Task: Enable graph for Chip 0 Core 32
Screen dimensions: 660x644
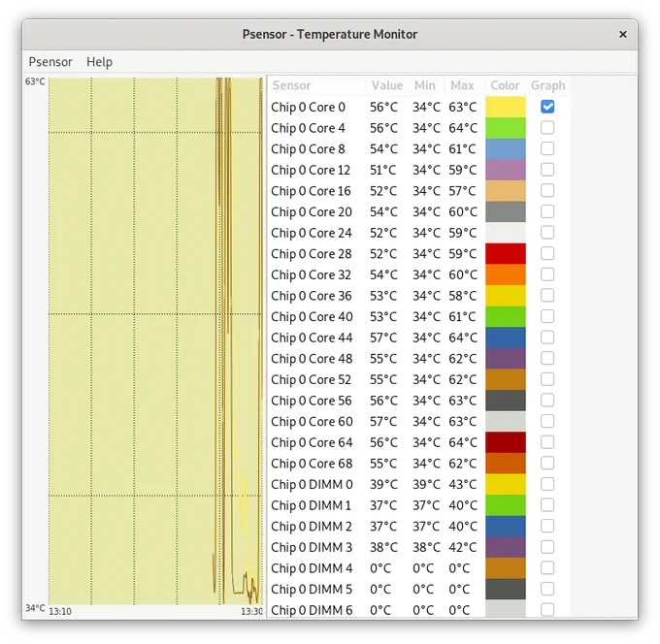Action: [547, 274]
